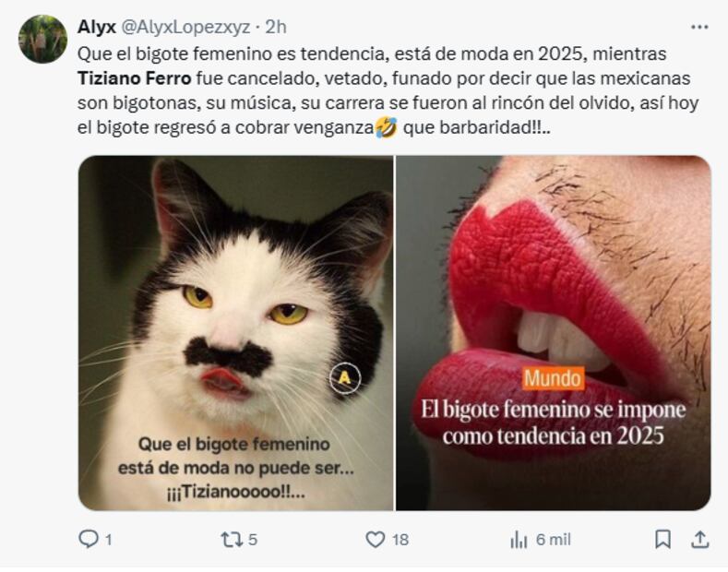Open the @AlyxLopezxyz handle link
The width and height of the screenshot is (728, 572).
coord(185,28)
